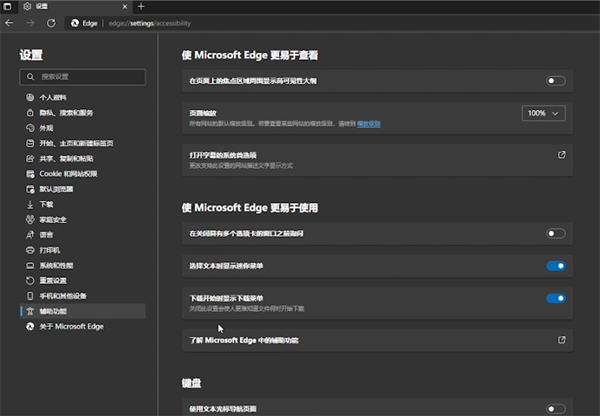Viewport: 600px width, 416px height.
Task: Open 手机和其他设备 in the settings sidebar
Action: pos(83,296)
